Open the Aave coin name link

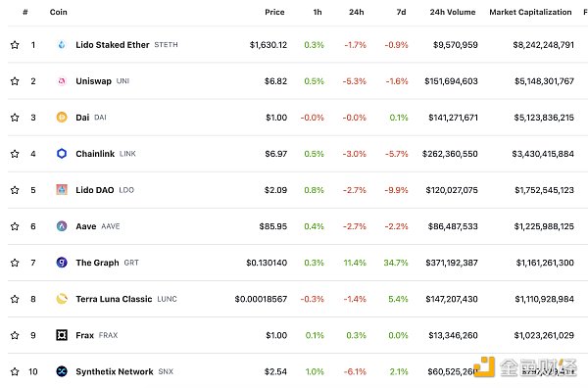(x=86, y=226)
